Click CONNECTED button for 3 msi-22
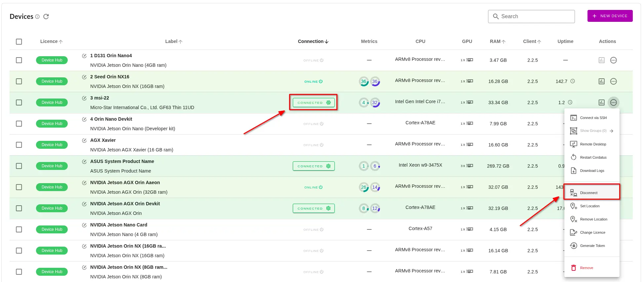644x282 pixels. point(313,102)
